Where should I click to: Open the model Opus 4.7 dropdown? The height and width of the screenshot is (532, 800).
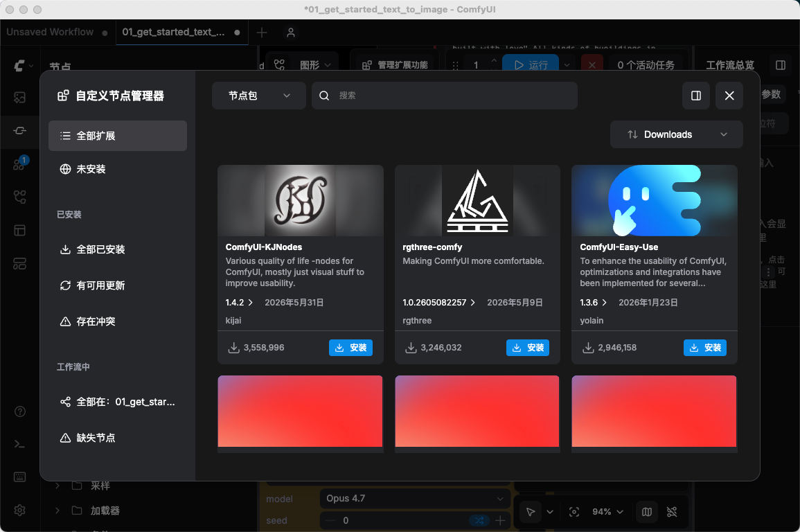(416, 498)
